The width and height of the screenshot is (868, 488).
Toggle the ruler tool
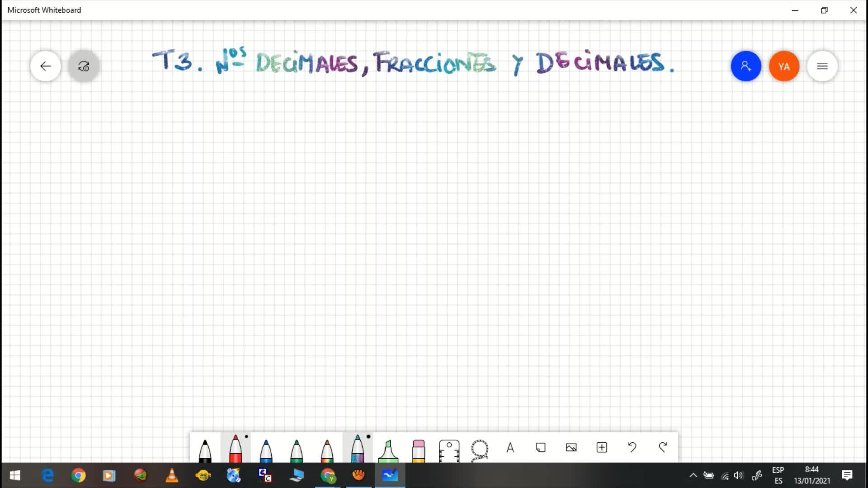[449, 450]
